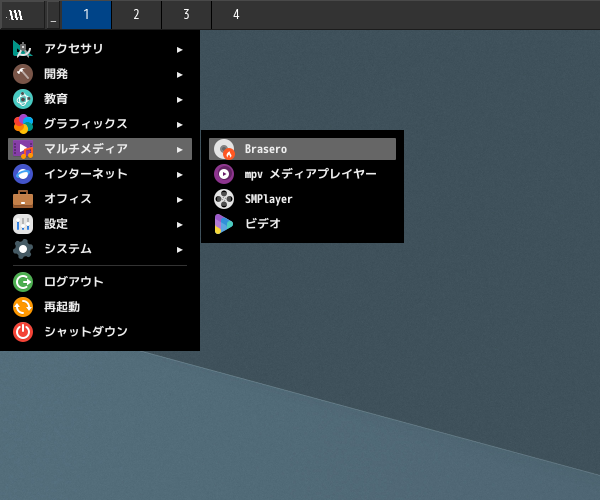This screenshot has width=600, height=500.
Task: Expand the 教育 submenu arrow
Action: click(179, 100)
